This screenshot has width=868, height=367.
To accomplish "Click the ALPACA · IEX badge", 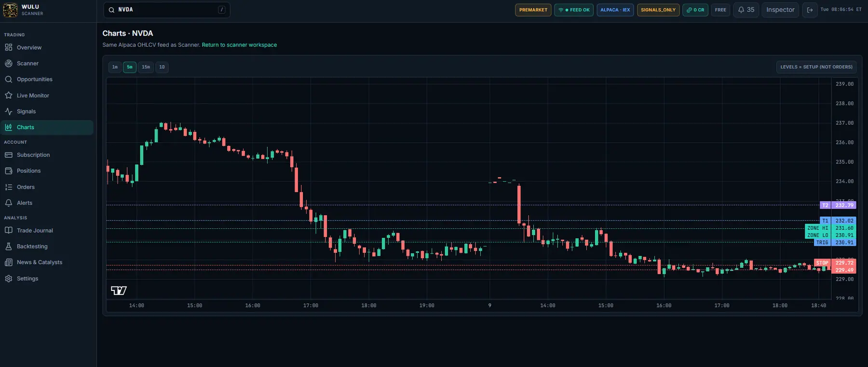I will [615, 10].
